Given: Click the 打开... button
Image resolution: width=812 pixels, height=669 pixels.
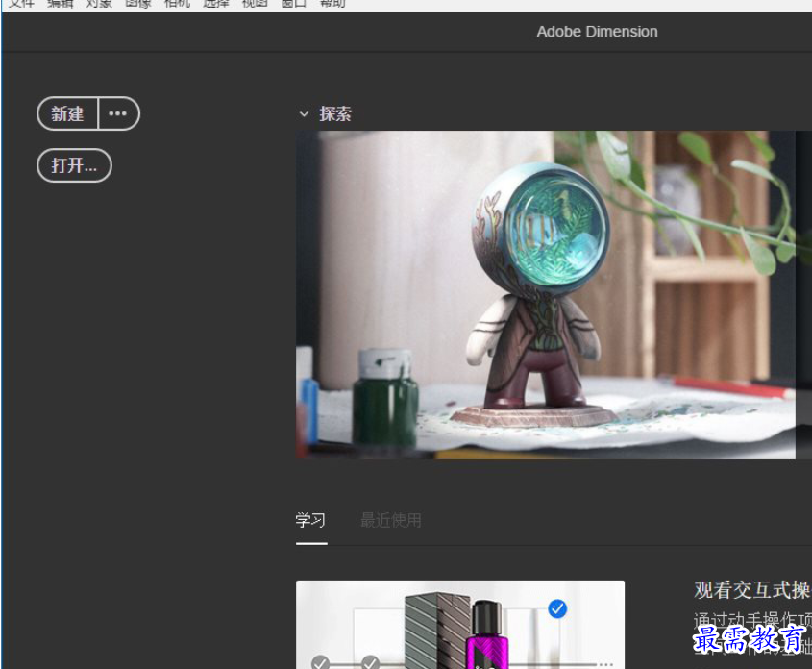Looking at the screenshot, I should [x=74, y=165].
